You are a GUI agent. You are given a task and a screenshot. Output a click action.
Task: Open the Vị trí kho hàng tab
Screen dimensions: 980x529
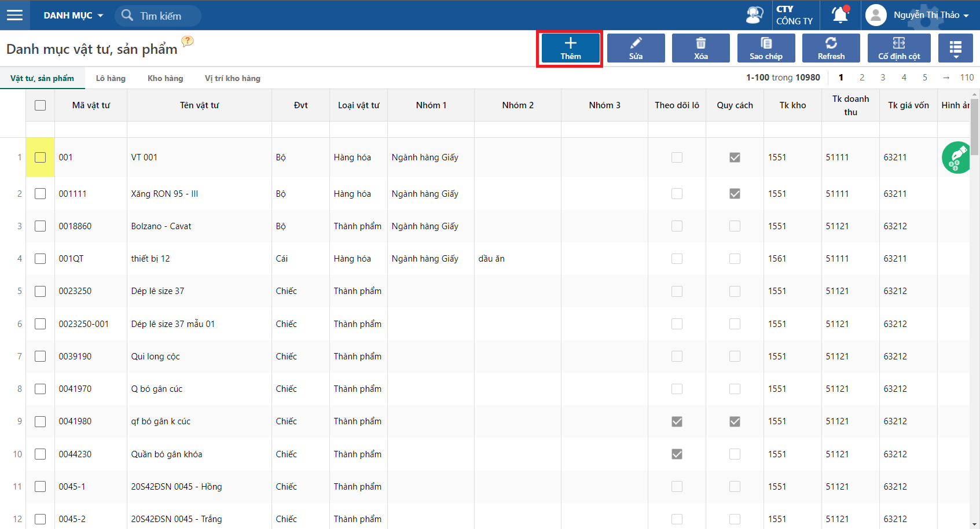point(233,78)
